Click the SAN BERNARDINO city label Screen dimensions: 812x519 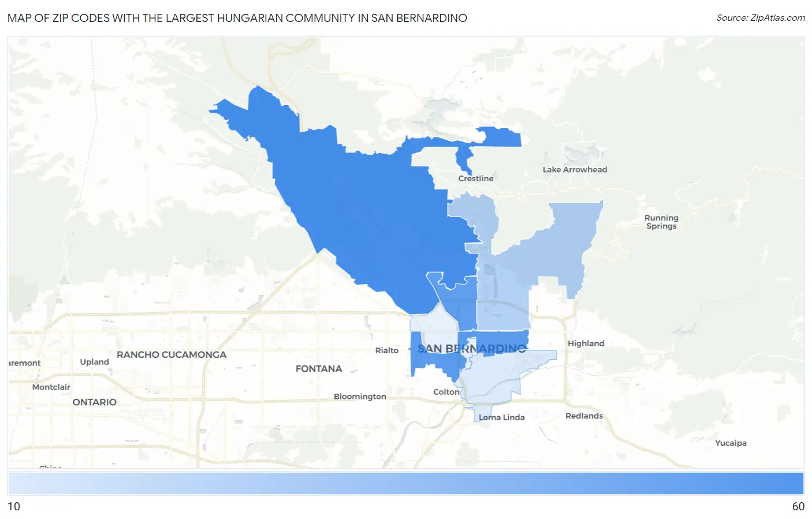(472, 349)
